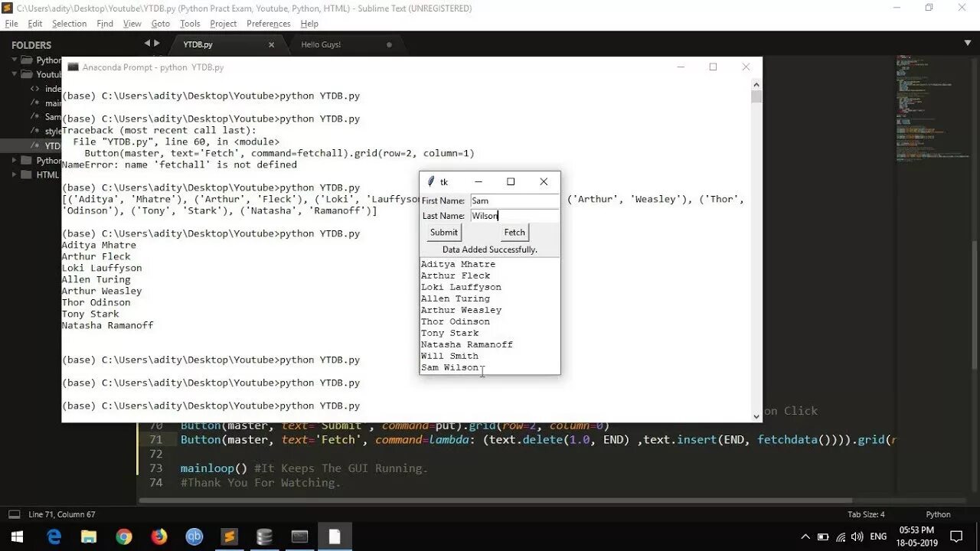Close the YTDB.py tab with its X
The width and height of the screenshot is (980, 551).
(x=271, y=44)
